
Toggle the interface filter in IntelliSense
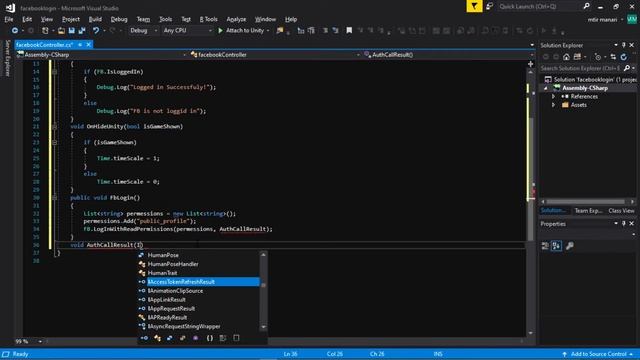click(144, 338)
